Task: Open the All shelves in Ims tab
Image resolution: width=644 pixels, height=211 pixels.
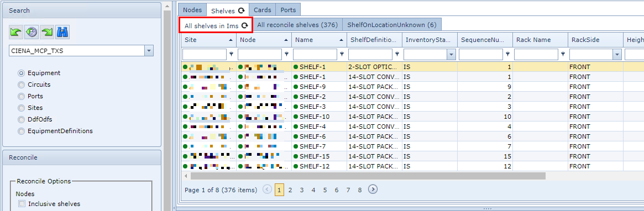Action: [x=216, y=25]
